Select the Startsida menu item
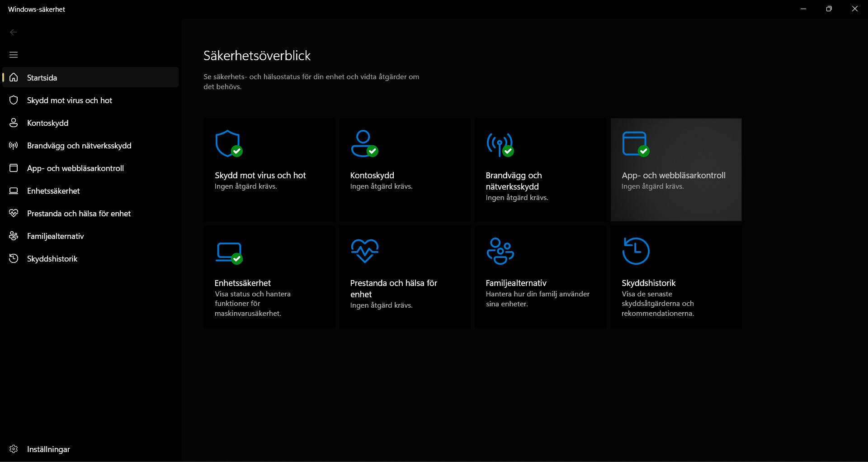Image resolution: width=868 pixels, height=462 pixels. click(x=42, y=77)
